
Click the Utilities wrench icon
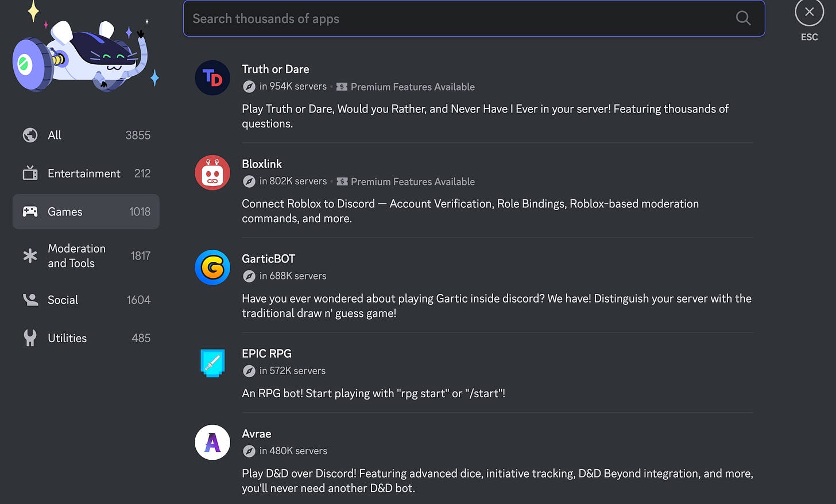30,338
